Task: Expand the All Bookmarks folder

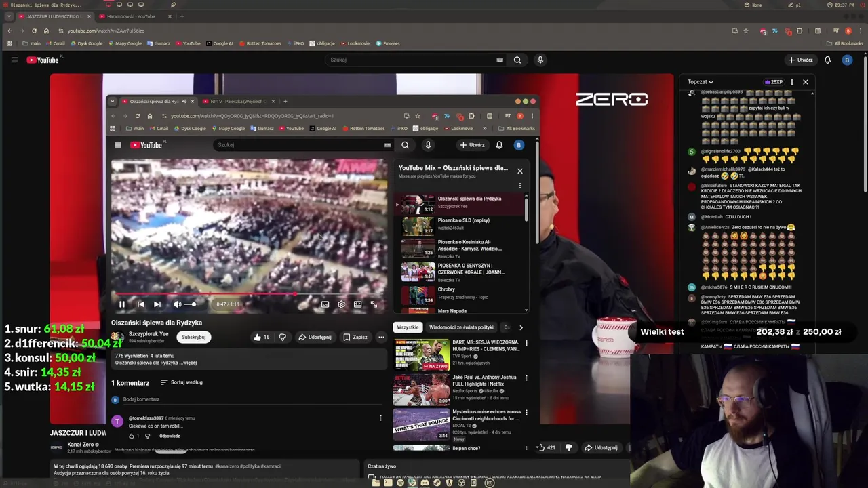Action: (844, 43)
